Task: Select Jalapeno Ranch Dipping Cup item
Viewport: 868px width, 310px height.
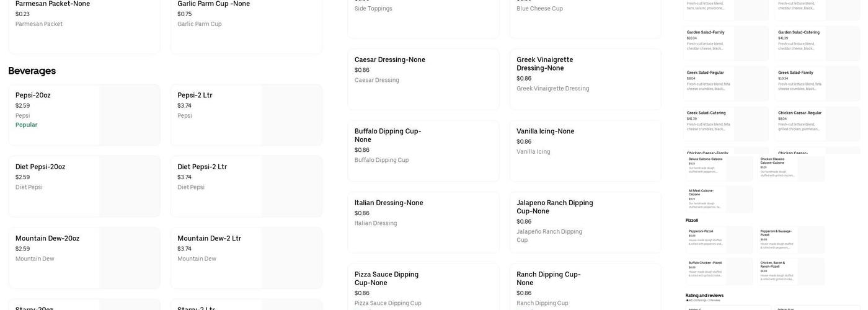Action: click(x=585, y=222)
